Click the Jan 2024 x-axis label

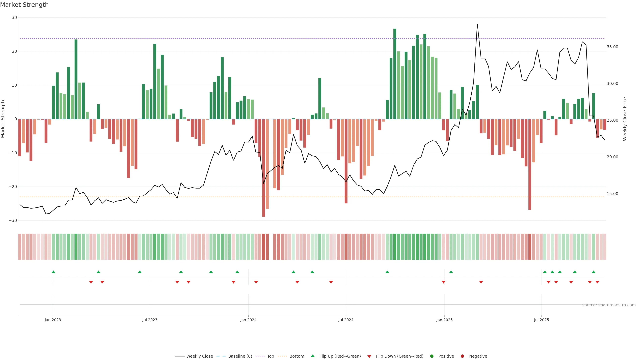click(248, 320)
